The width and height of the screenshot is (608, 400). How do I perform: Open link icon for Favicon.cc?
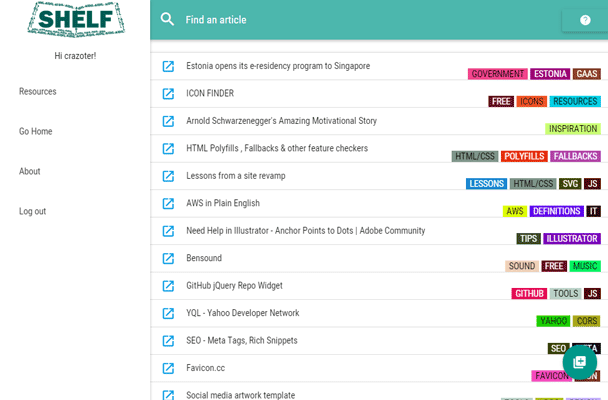168,368
